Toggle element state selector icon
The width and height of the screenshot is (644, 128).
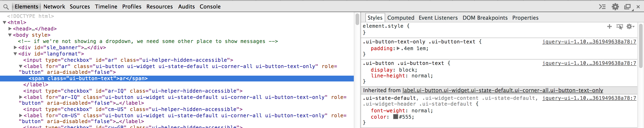tap(620, 26)
